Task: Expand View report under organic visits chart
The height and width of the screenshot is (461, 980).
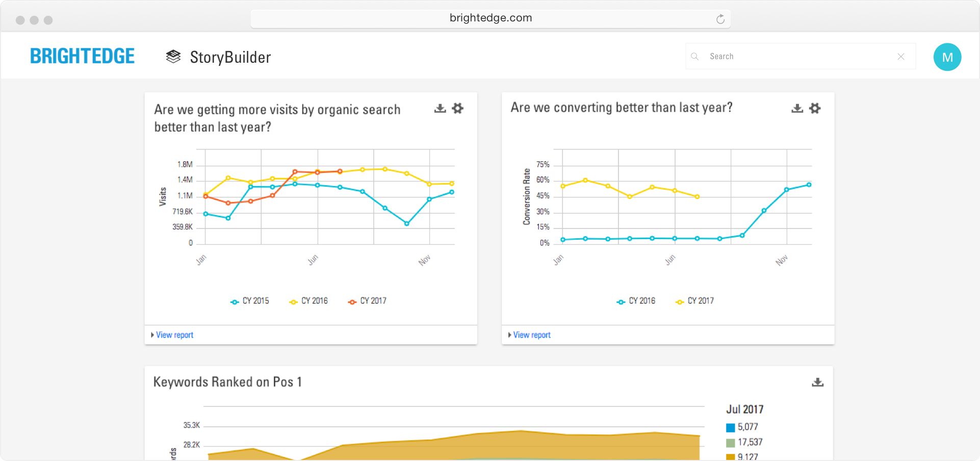Action: [x=172, y=335]
